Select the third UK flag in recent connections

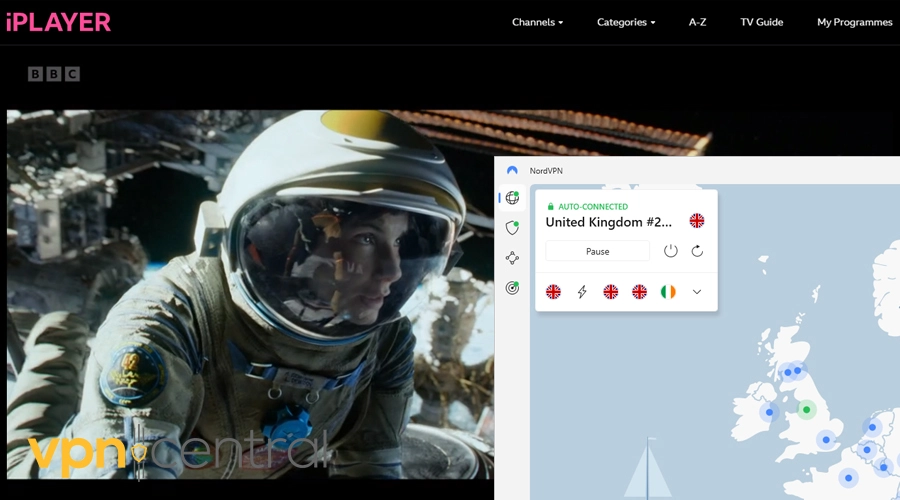[639, 292]
